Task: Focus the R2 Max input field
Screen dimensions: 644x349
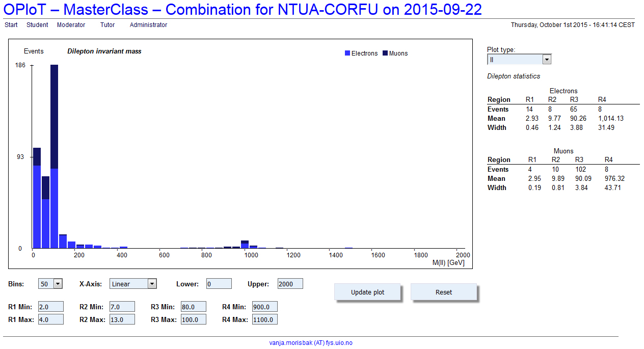Action: click(122, 319)
